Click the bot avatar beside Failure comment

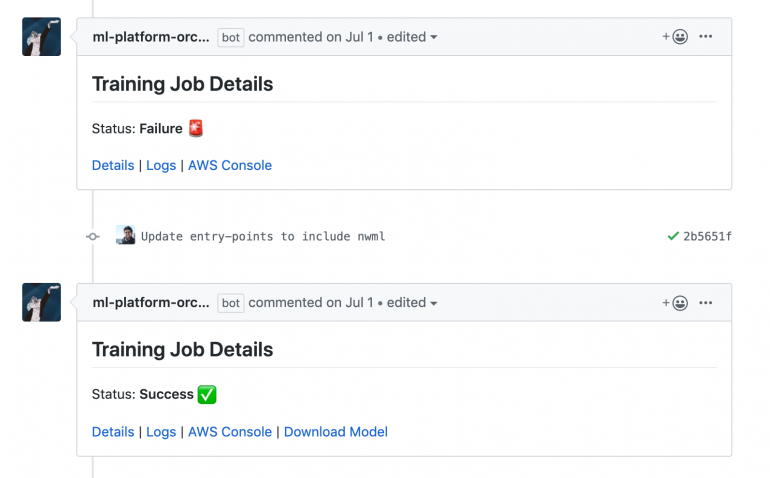42,37
